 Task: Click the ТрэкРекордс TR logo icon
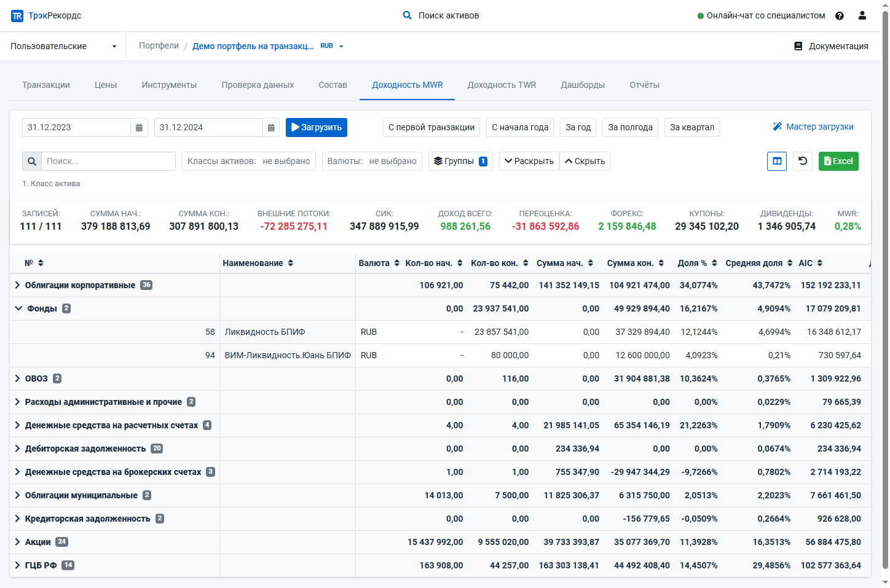pos(17,16)
